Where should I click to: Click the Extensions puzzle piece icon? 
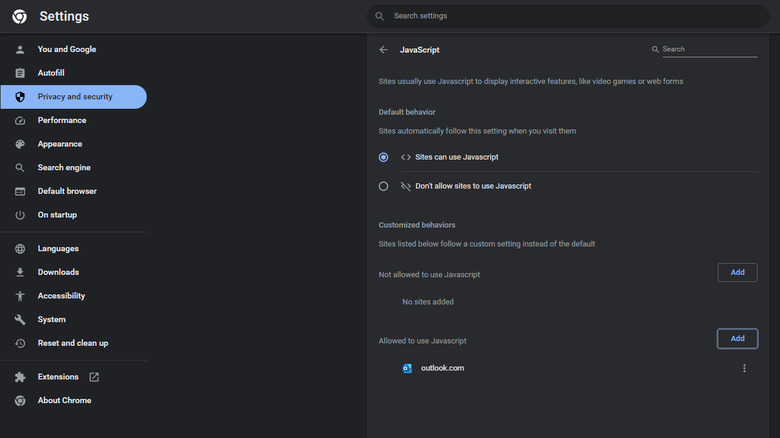point(20,377)
